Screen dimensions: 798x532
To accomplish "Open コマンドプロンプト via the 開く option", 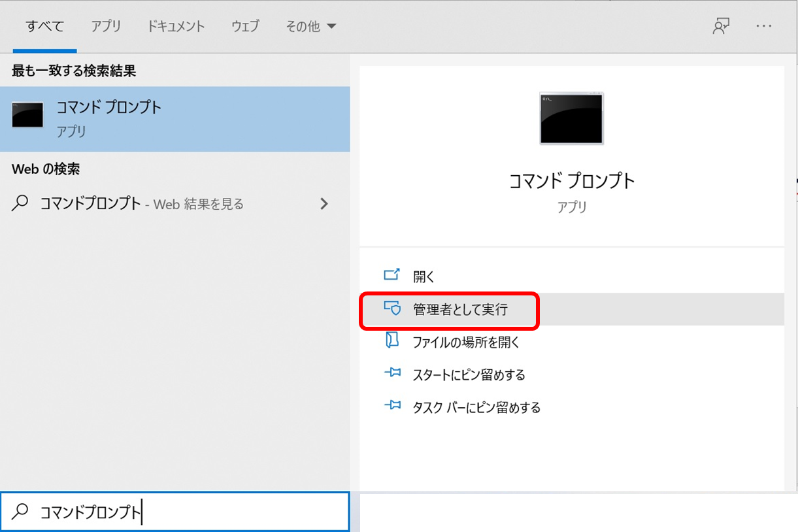I will 422,276.
